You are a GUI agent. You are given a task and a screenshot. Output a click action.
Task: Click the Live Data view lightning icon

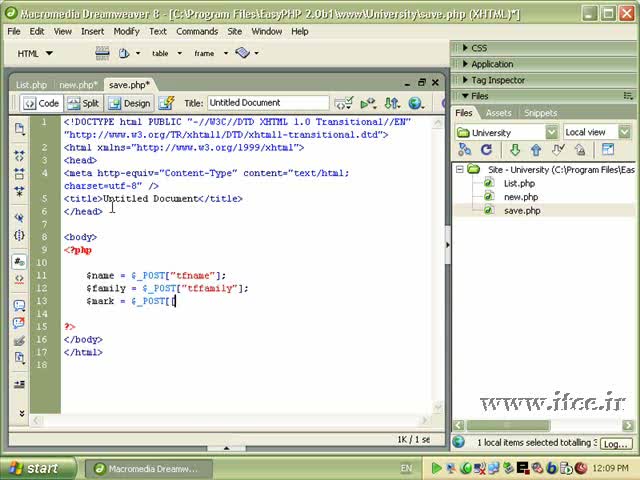point(167,103)
